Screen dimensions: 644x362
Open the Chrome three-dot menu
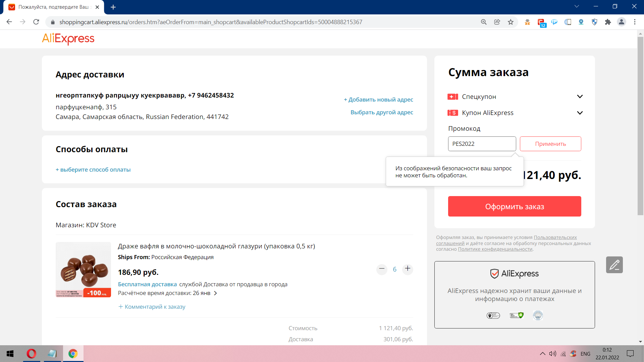coord(635,22)
